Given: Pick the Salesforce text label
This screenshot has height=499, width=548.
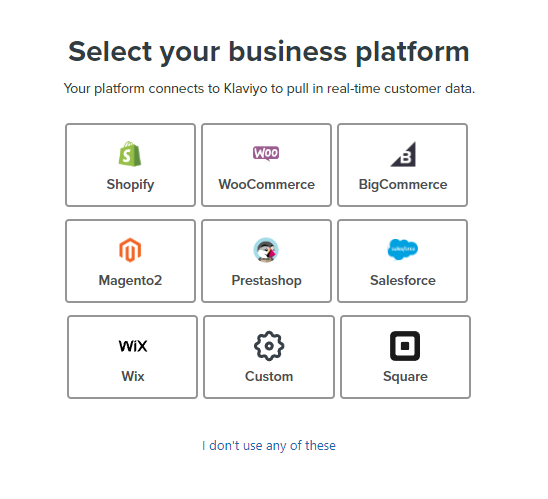Looking at the screenshot, I should click(x=403, y=280).
